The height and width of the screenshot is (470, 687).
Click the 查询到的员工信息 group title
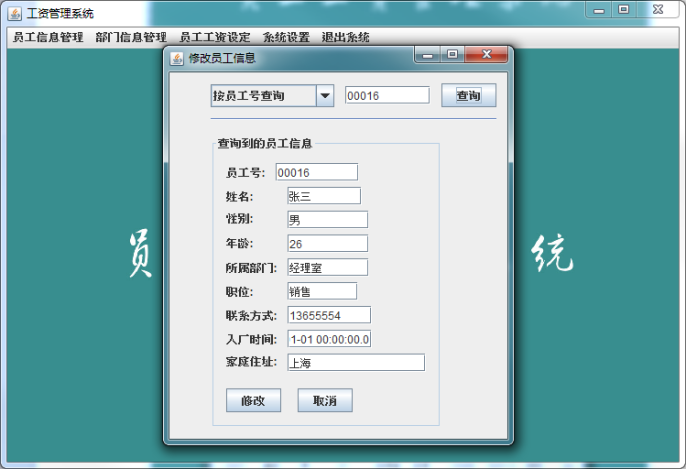click(x=265, y=143)
